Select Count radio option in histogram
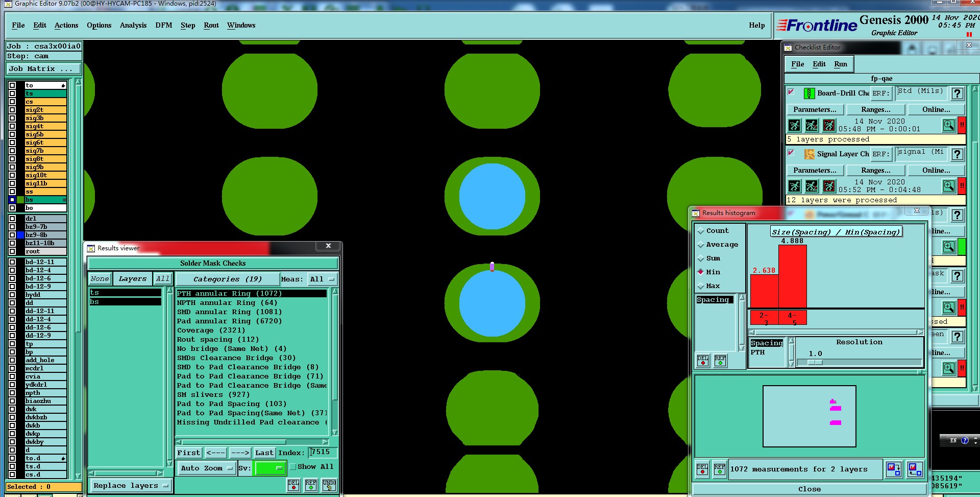Screen dimensions: 980x497 coord(701,231)
